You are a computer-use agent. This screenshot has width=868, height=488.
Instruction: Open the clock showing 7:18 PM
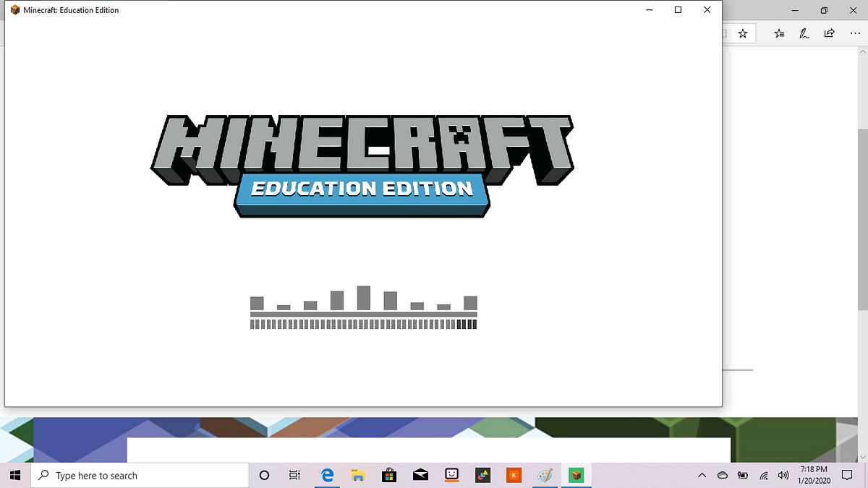814,475
